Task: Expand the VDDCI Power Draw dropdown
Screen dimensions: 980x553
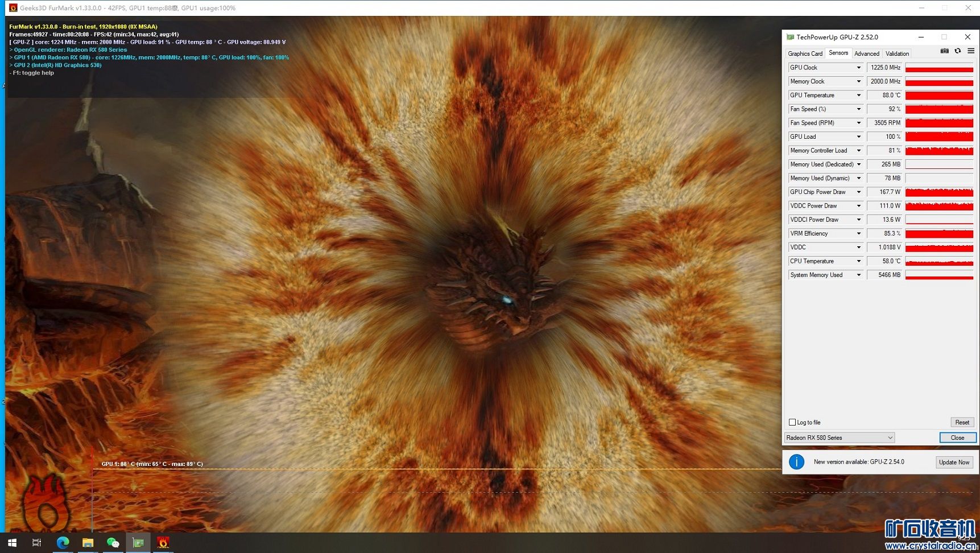Action: tap(858, 220)
